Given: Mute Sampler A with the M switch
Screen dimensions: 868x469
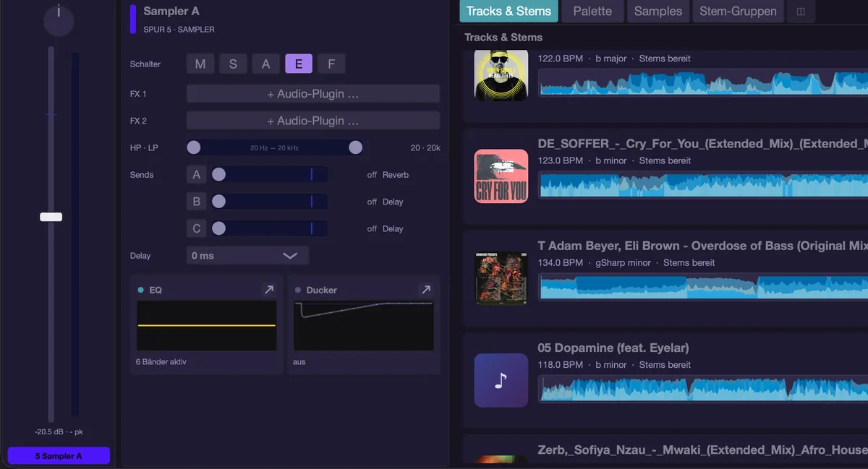Looking at the screenshot, I should [200, 64].
